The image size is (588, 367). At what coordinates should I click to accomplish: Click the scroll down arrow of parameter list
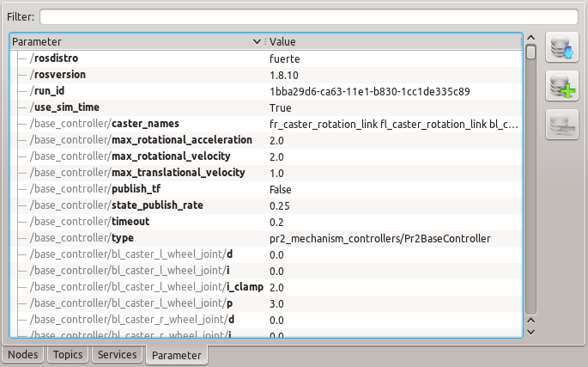531,331
